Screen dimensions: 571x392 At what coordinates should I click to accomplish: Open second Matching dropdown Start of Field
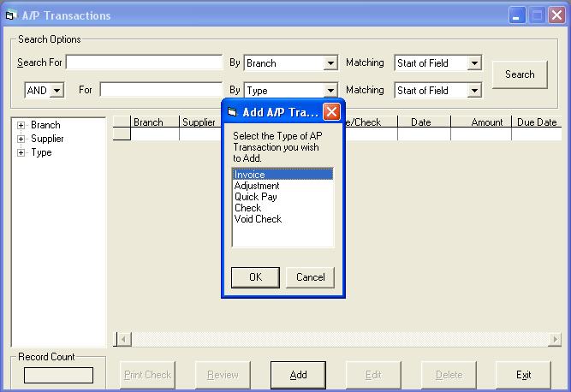[x=474, y=90]
